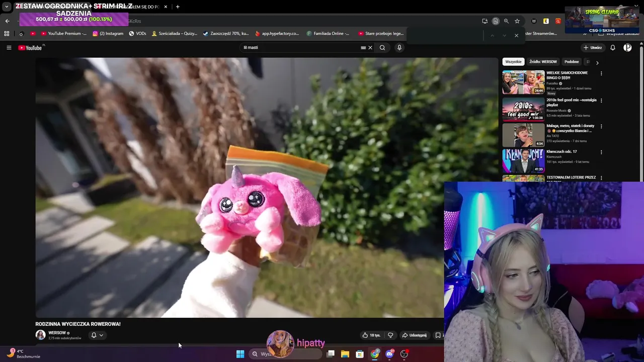Toggle the WERSOW subscription notification bell
The width and height of the screenshot is (644, 362).
point(94,335)
